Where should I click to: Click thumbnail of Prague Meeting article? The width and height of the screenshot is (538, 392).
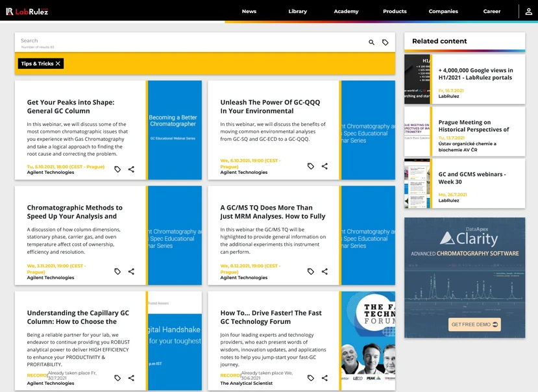point(417,131)
